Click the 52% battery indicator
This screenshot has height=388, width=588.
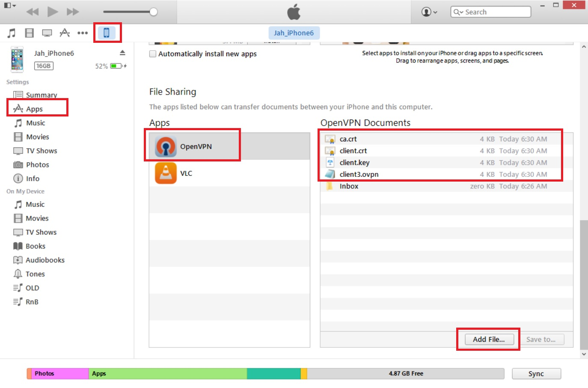point(111,66)
